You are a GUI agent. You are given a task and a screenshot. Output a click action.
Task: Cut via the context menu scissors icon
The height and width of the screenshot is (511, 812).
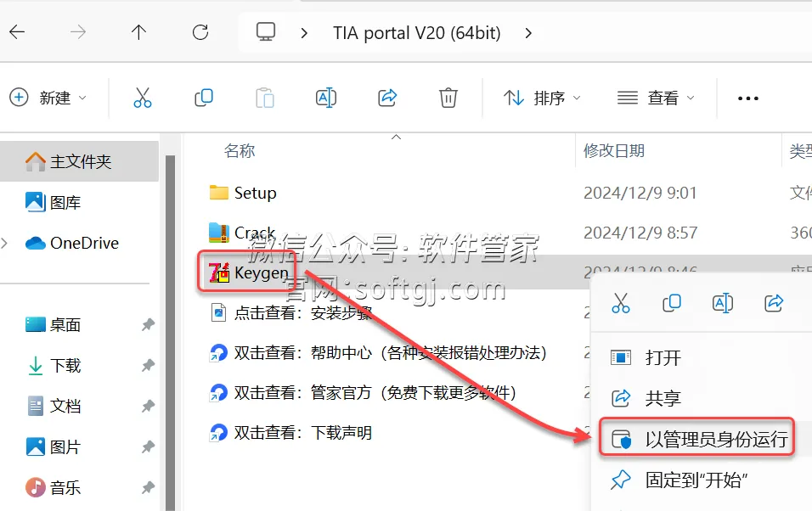[x=620, y=303]
